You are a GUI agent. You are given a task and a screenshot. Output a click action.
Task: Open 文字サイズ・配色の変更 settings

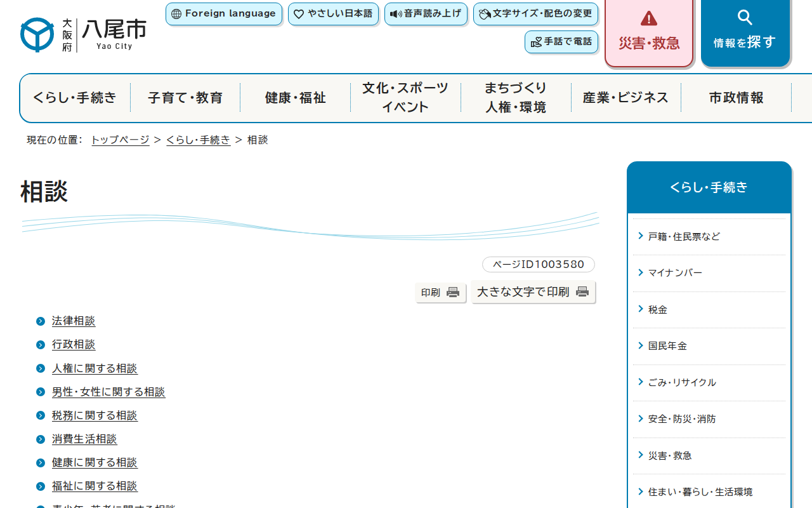click(535, 14)
